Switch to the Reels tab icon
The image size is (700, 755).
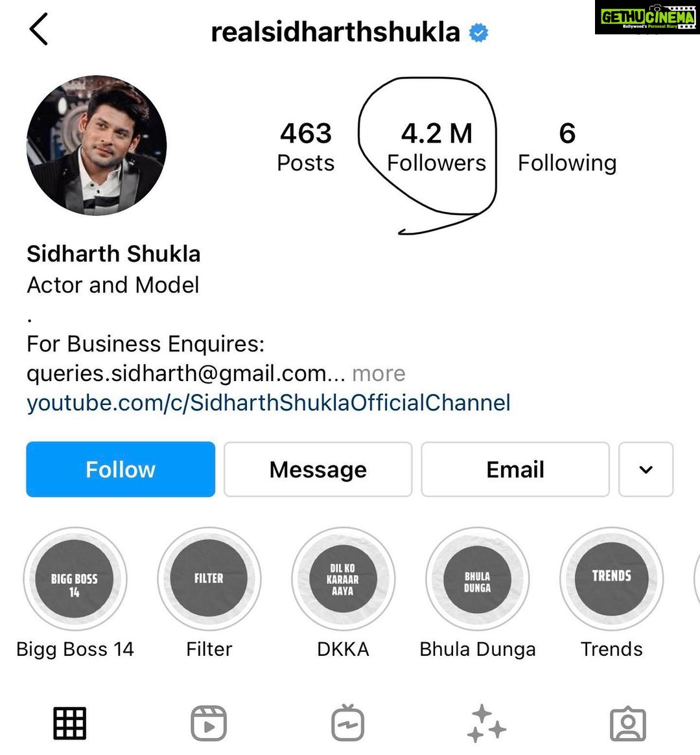tap(209, 723)
